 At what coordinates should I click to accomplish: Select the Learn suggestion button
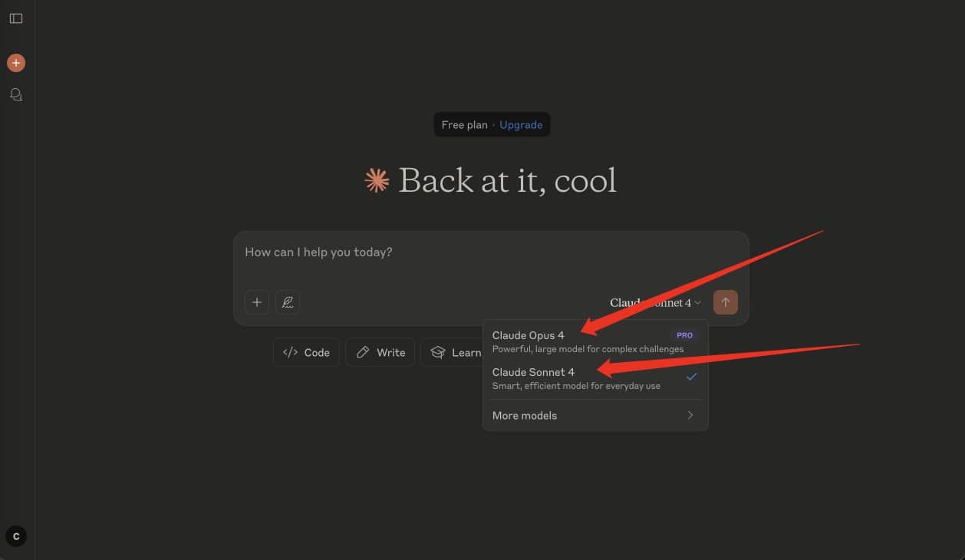coord(454,352)
